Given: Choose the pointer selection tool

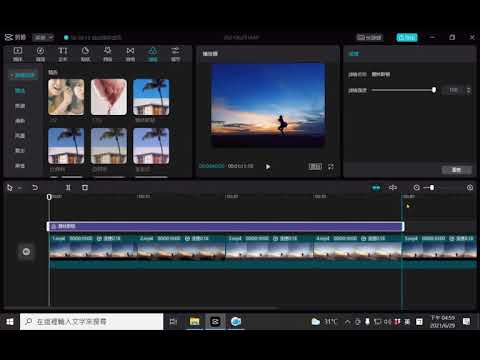Looking at the screenshot, I should click(10, 188).
